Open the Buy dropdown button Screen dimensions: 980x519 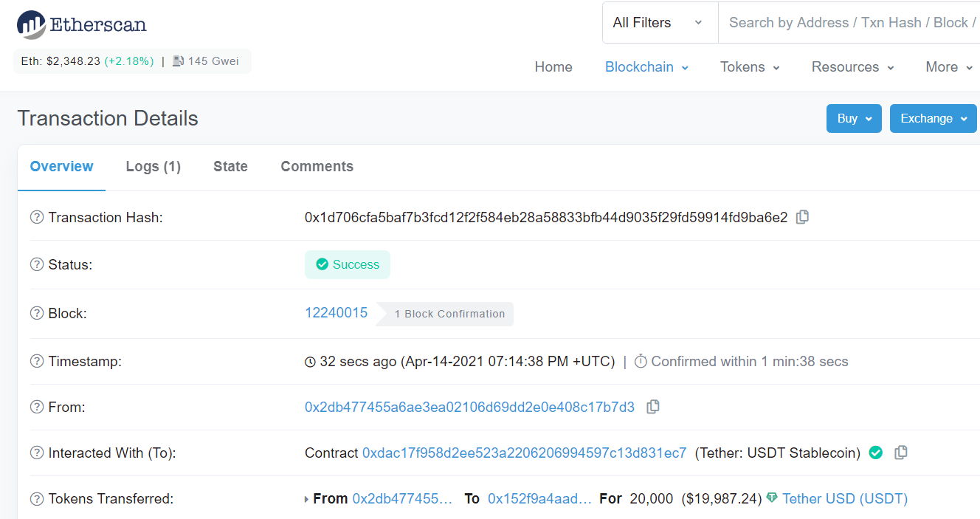[854, 118]
